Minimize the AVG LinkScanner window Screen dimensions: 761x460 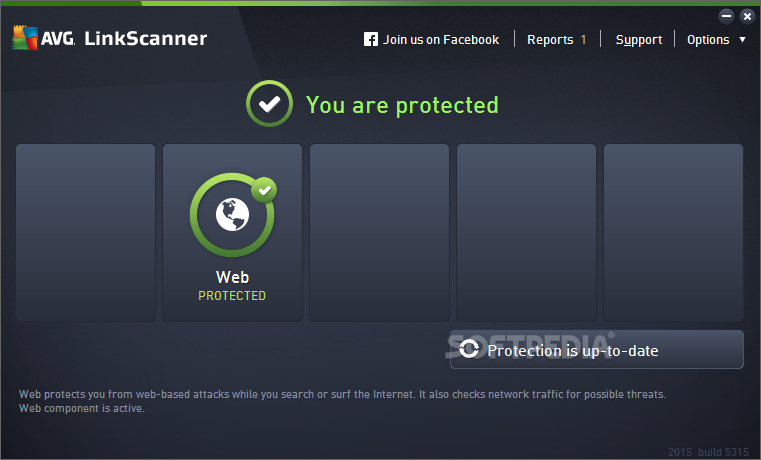pyautogui.click(x=726, y=16)
